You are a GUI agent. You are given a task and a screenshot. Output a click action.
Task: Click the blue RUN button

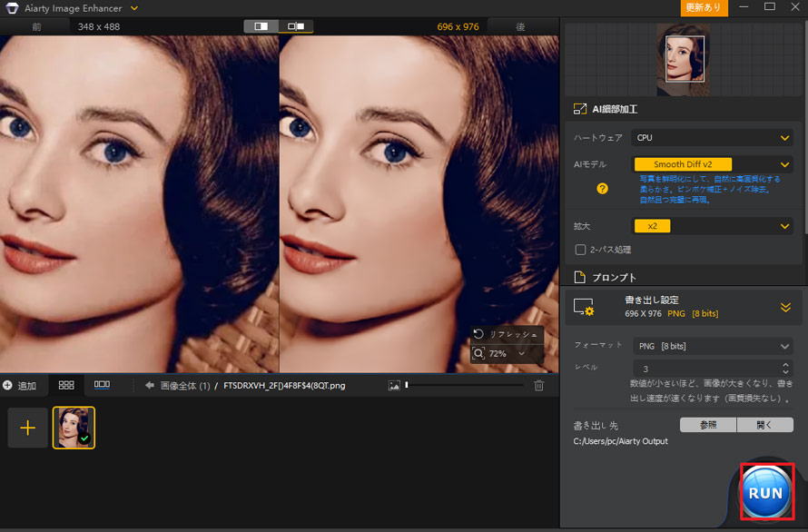[x=765, y=493]
